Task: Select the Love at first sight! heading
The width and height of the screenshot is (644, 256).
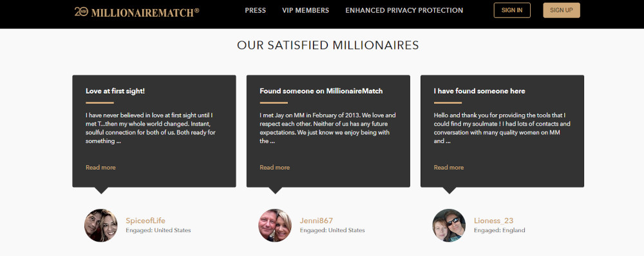Action: click(115, 91)
